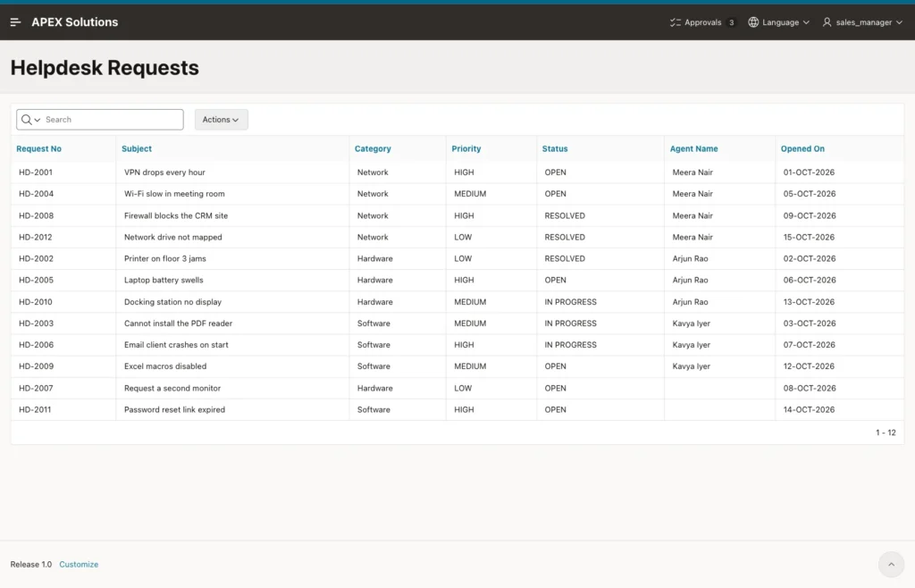Click subject 'Docking station no display'
This screenshot has height=588, width=915.
pyautogui.click(x=172, y=301)
